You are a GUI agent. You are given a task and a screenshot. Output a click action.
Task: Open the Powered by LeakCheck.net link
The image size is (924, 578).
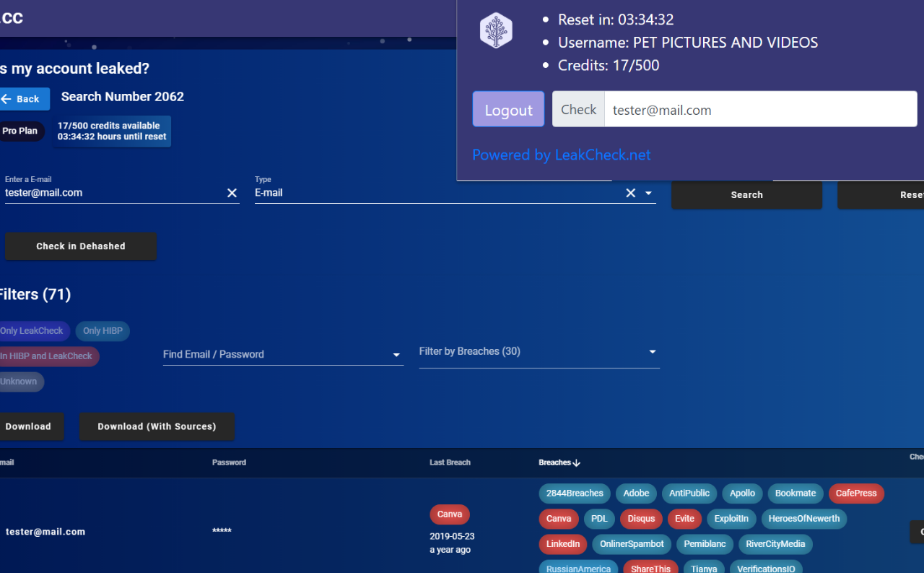pyautogui.click(x=561, y=155)
